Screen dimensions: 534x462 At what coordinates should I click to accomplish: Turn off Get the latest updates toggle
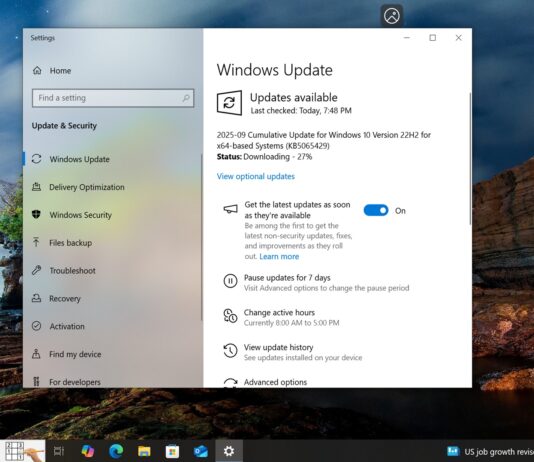(376, 210)
